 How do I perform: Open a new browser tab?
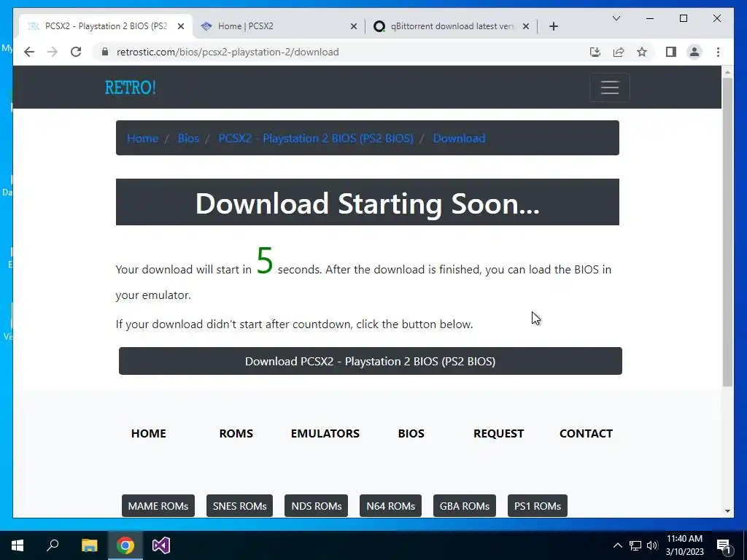click(553, 26)
